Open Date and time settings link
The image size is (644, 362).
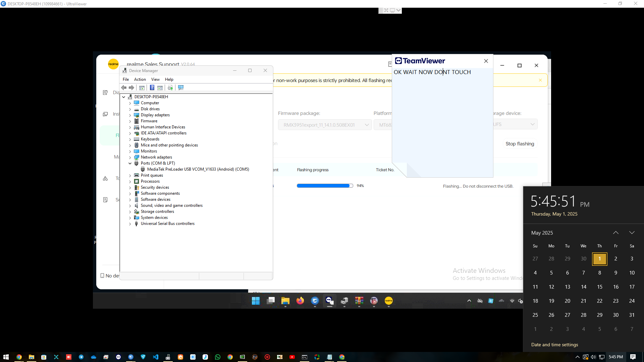[554, 345]
